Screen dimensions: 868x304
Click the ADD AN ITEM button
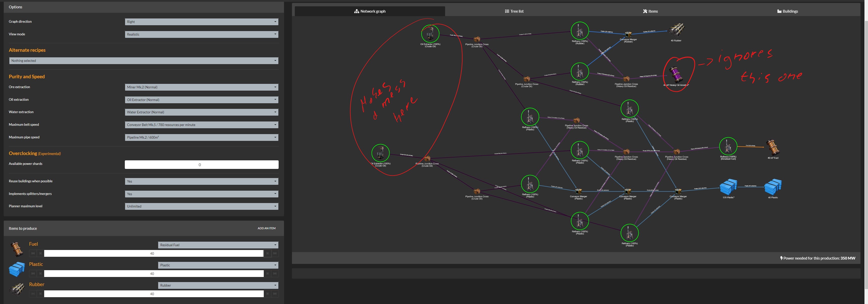pos(267,228)
